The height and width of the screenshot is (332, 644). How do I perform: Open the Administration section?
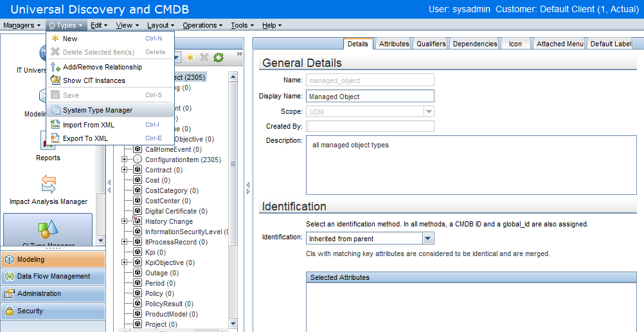53,294
